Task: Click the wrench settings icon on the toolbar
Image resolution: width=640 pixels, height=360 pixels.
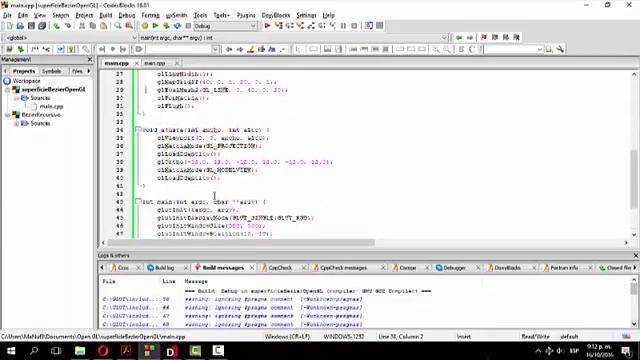Action: pyautogui.click(x=560, y=49)
